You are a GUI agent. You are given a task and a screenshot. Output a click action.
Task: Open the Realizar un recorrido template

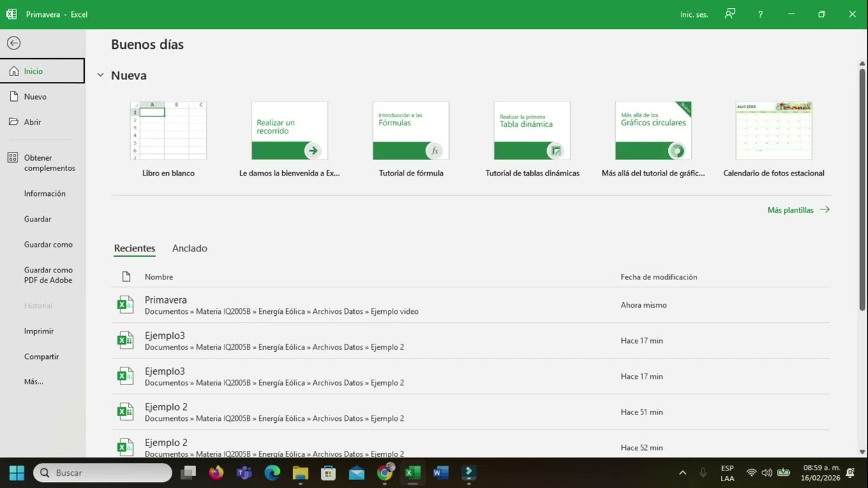(x=290, y=140)
